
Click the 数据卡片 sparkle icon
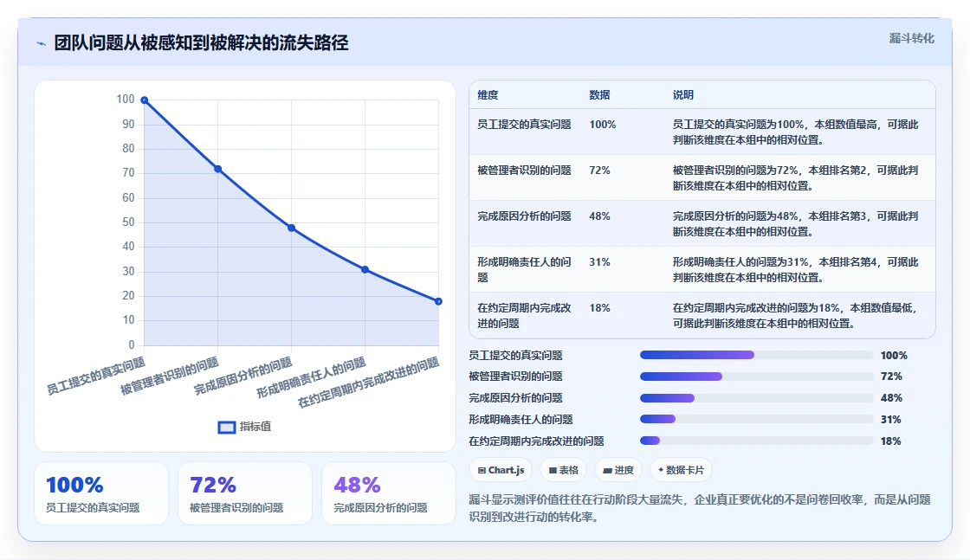661,470
